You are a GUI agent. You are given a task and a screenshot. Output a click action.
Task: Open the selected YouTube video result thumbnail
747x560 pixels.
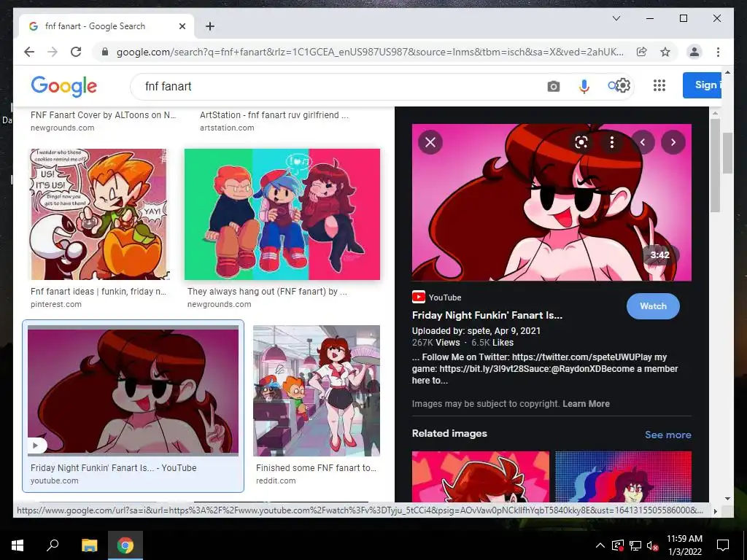(133, 391)
